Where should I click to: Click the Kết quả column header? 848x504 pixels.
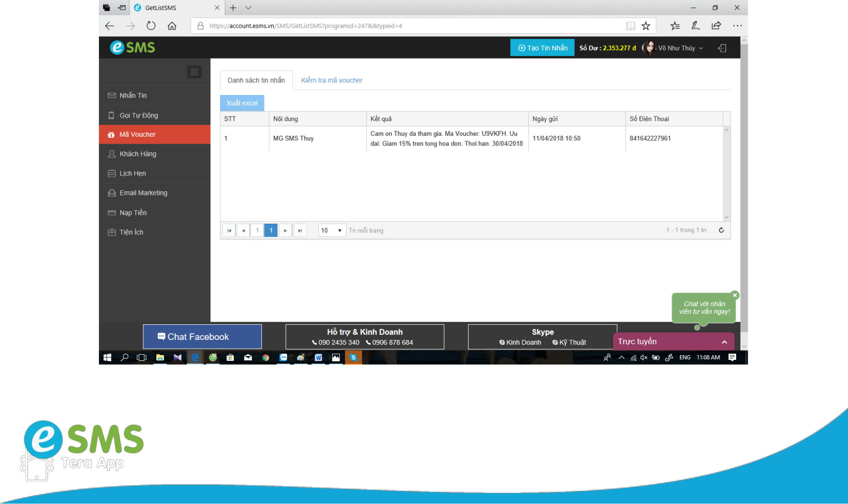pyautogui.click(x=448, y=119)
